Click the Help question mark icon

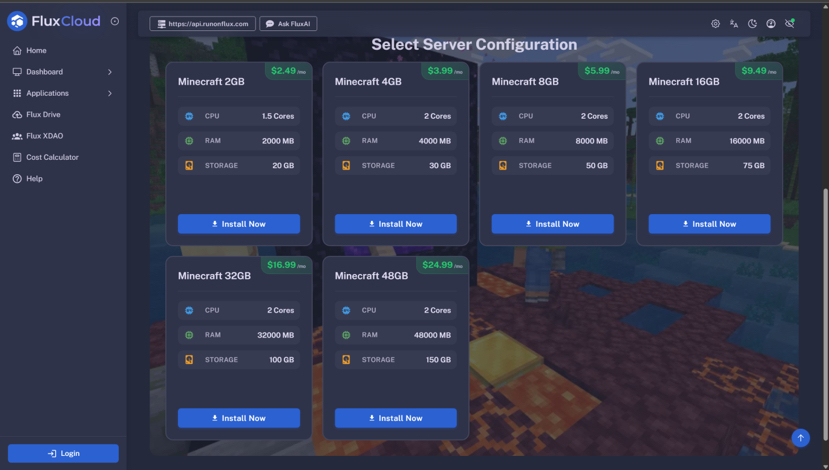[x=17, y=179]
